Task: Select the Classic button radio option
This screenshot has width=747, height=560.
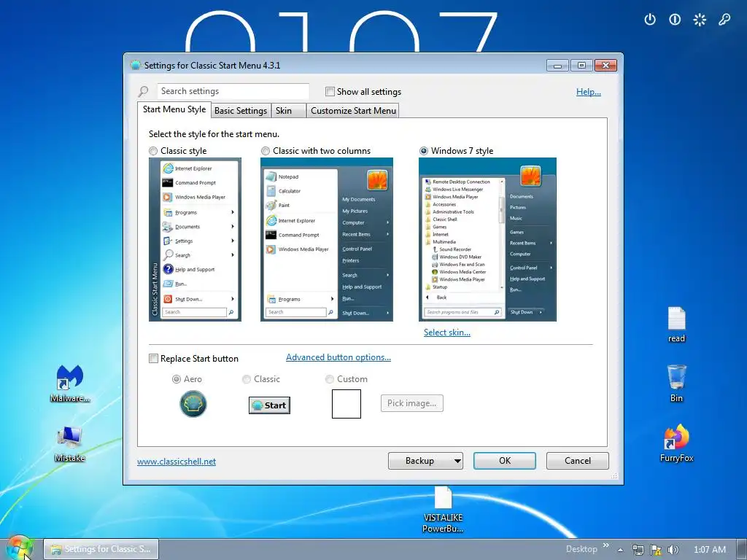Action: click(x=247, y=379)
